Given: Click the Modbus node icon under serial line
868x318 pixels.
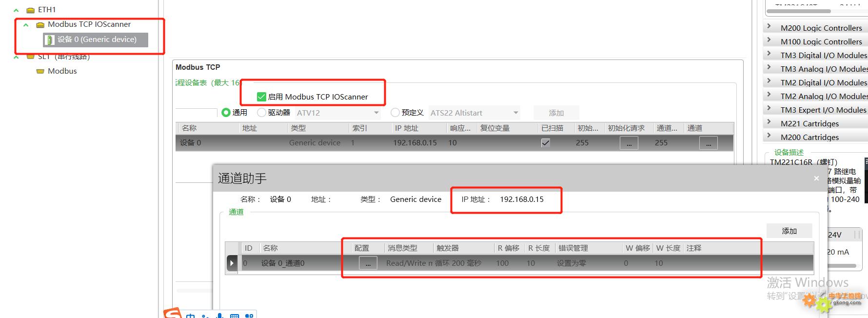Looking at the screenshot, I should (x=40, y=71).
